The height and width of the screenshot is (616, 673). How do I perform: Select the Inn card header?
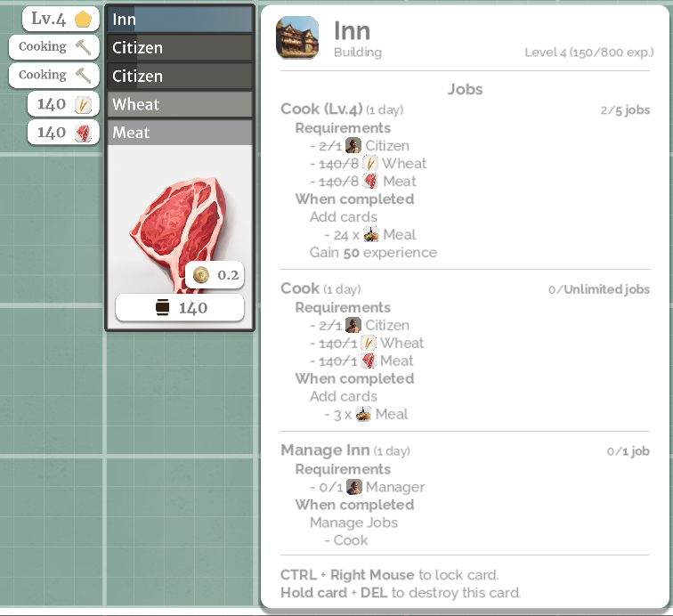click(x=180, y=20)
